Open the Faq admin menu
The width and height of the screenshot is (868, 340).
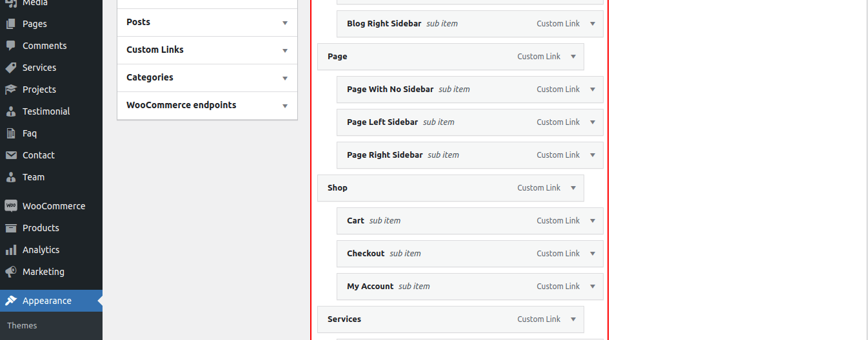[30, 133]
